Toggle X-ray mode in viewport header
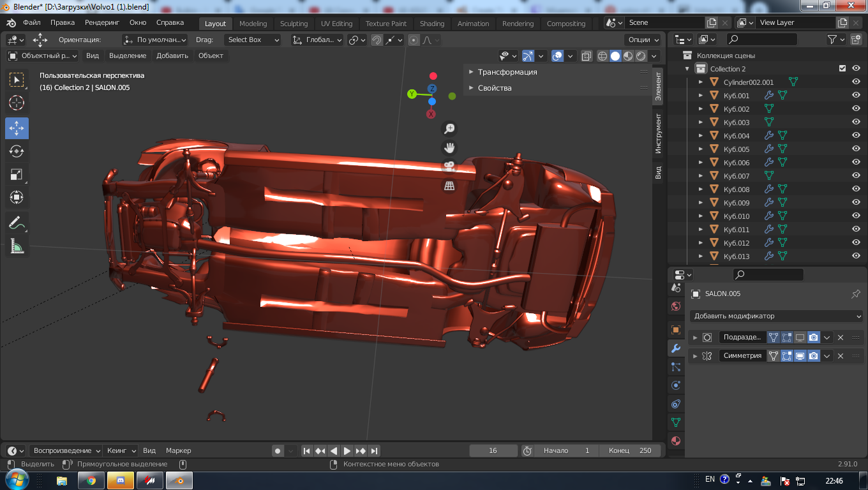The height and width of the screenshot is (490, 868). [x=587, y=56]
